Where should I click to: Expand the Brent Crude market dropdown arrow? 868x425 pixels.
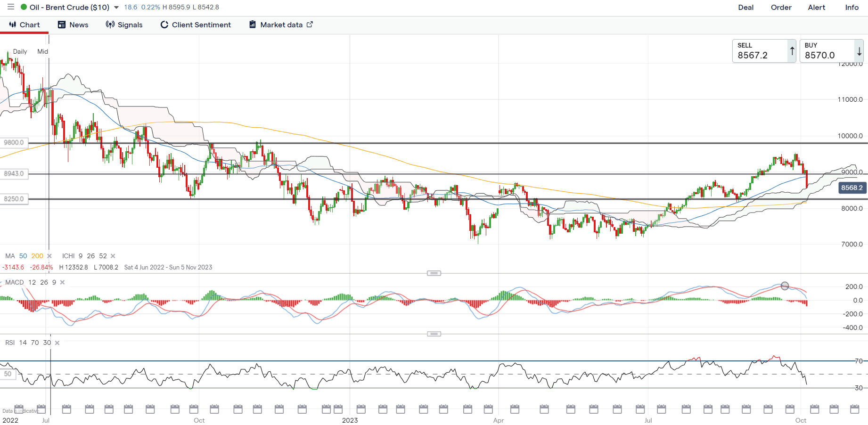coord(116,8)
